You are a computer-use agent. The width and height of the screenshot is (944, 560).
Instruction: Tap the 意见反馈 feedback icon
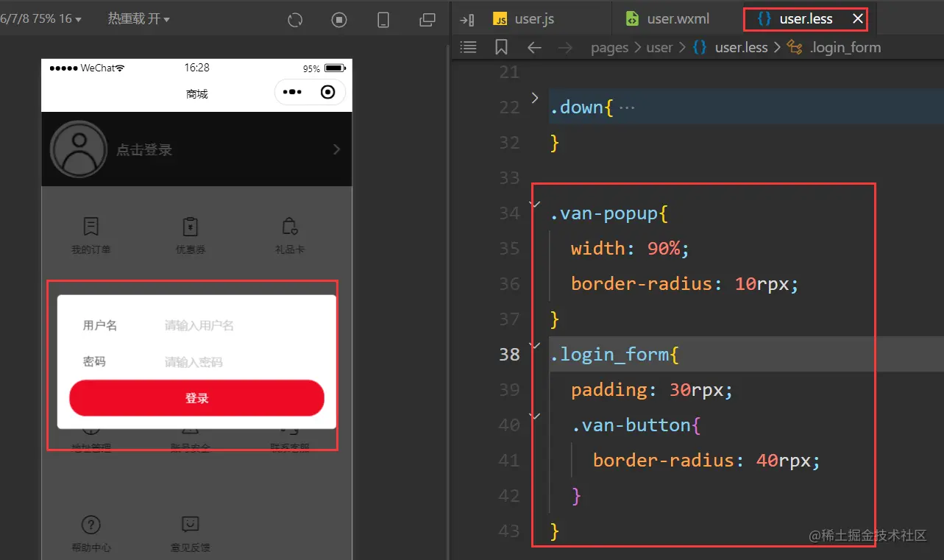coord(191,524)
